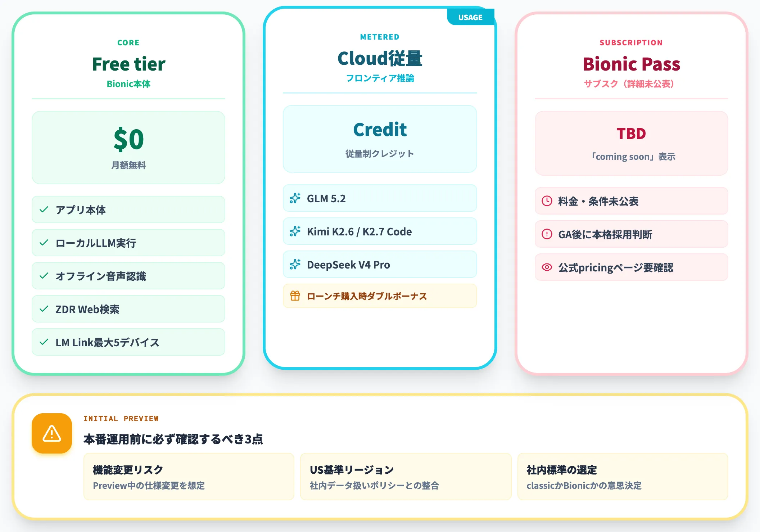Viewport: 760px width, 532px height.
Task: Click the sparkle icon next to GLM 5.2
Action: pos(295,198)
